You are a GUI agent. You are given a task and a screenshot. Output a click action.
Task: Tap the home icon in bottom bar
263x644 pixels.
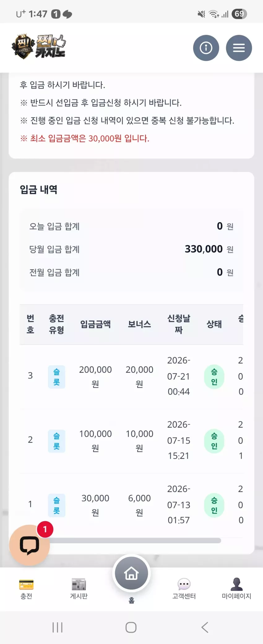[x=131, y=573]
